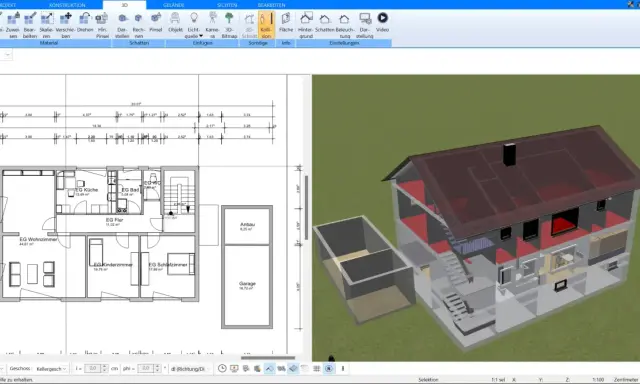This screenshot has width=640, height=384.
Task: Insert an Objekt from the ribbon
Action: [x=175, y=22]
